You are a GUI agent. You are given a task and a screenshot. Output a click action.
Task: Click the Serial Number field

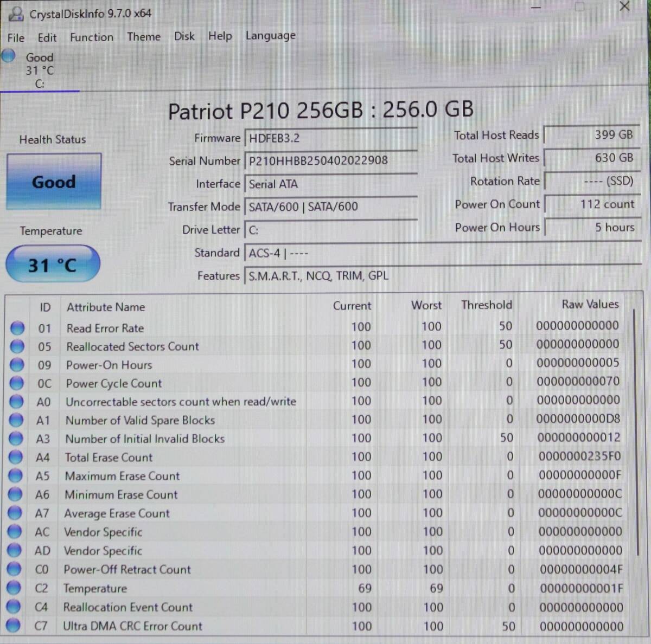tap(331, 161)
